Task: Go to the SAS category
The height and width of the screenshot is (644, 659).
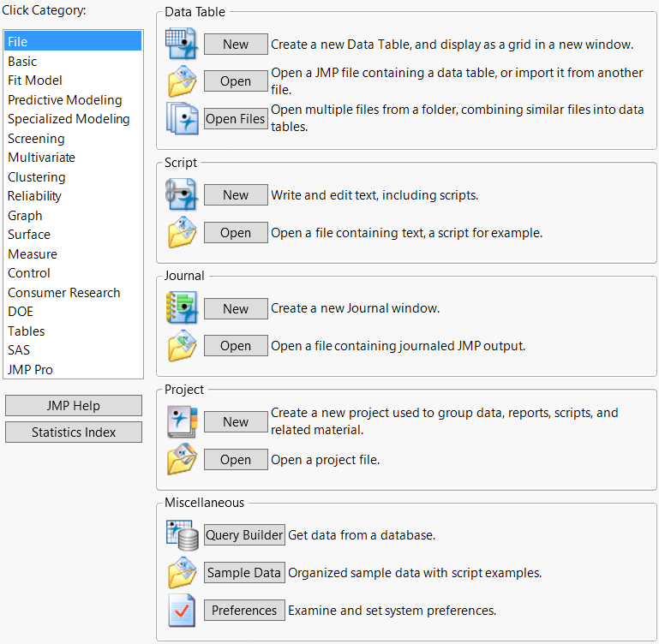Action: pos(73,350)
